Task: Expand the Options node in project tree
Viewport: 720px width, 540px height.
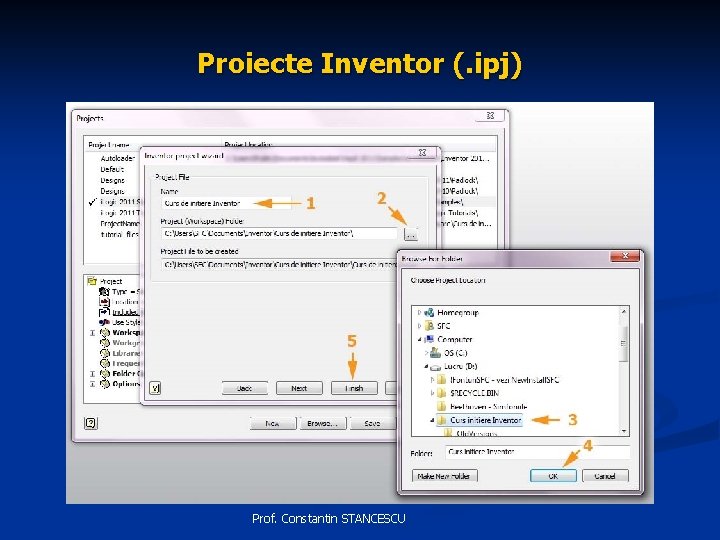Action: point(92,384)
